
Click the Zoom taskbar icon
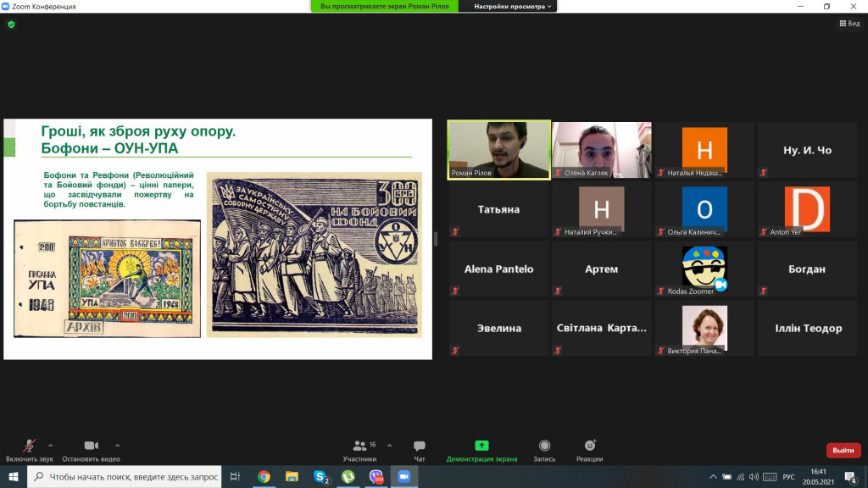coord(404,476)
